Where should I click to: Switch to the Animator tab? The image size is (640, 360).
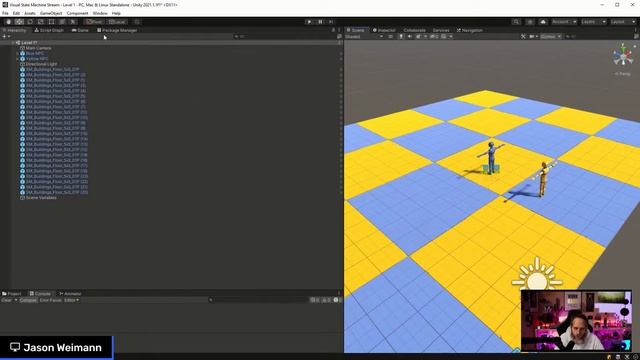tap(70, 293)
